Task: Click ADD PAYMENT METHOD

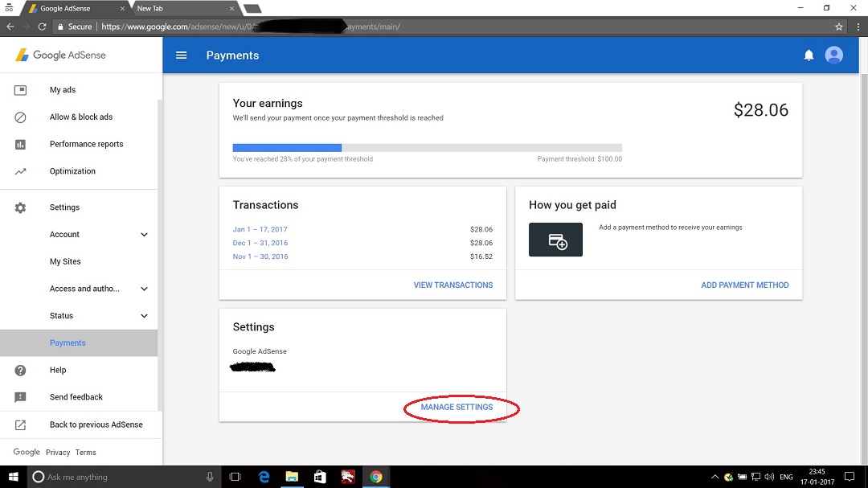Action: point(744,285)
